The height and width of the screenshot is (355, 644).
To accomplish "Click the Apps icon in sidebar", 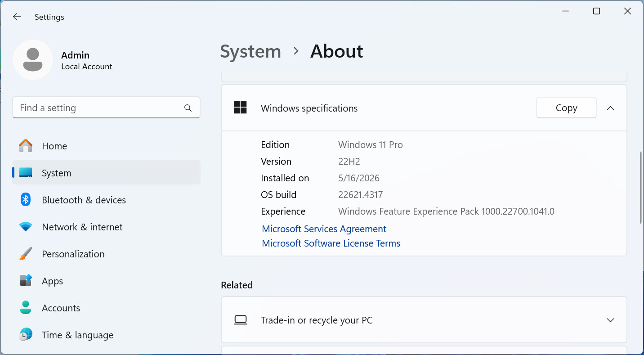I will point(26,281).
